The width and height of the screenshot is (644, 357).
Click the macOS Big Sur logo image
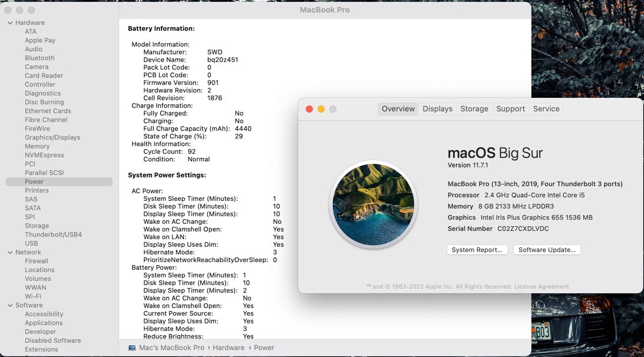pos(374,205)
